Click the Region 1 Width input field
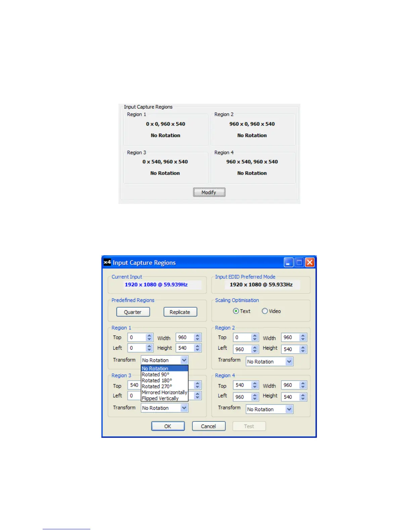Viewport: 411px width, 532px height. point(185,337)
